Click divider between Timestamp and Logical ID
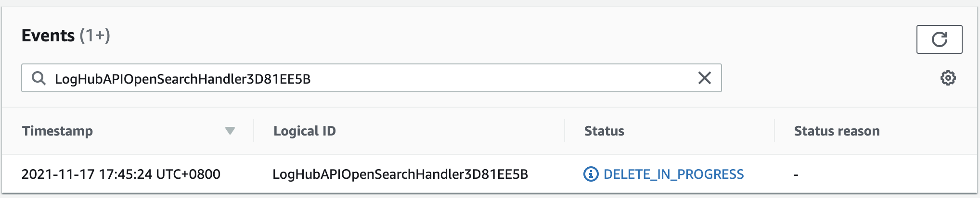The height and width of the screenshot is (198, 980). (x=254, y=131)
